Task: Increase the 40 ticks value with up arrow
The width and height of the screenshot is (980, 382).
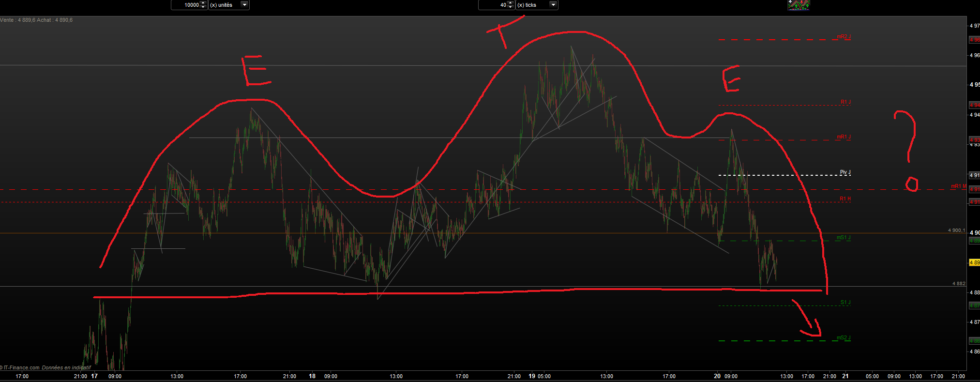Action: (511, 3)
